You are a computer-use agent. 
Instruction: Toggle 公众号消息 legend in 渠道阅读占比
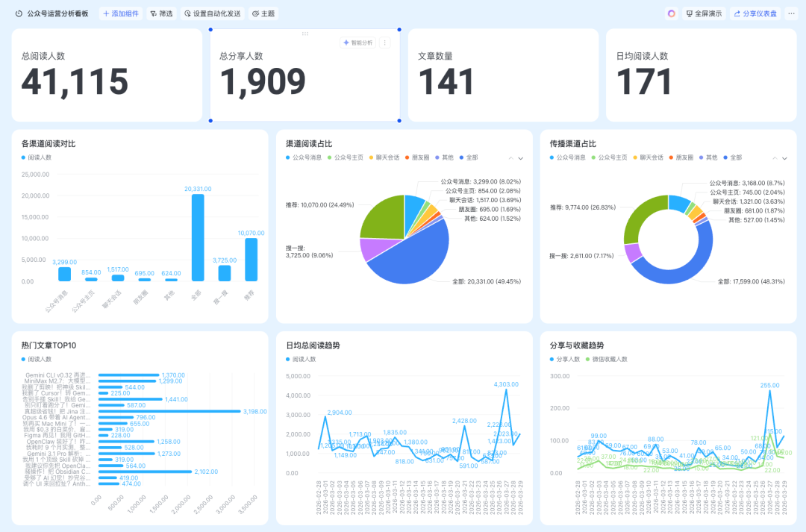[x=304, y=157]
